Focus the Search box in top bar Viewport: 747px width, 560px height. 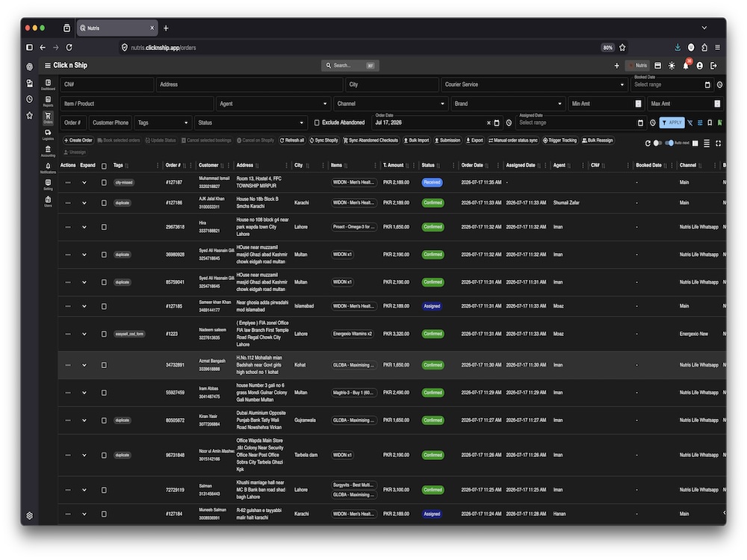tap(350, 66)
